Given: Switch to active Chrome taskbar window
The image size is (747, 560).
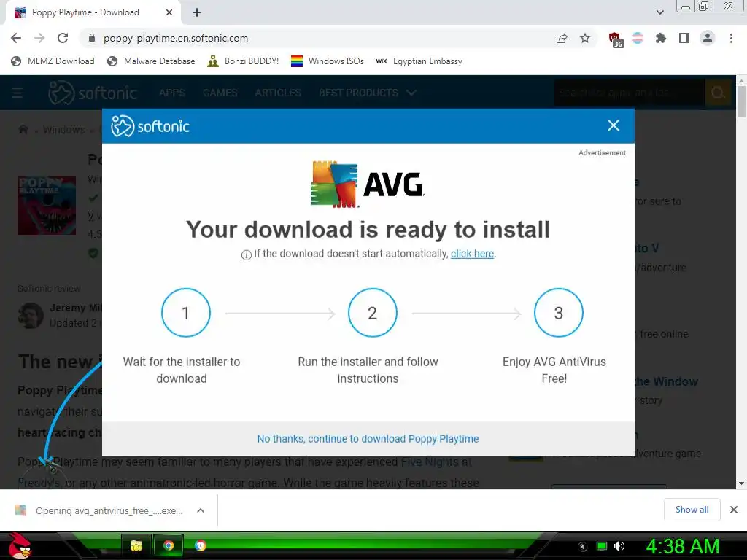Looking at the screenshot, I should (169, 545).
